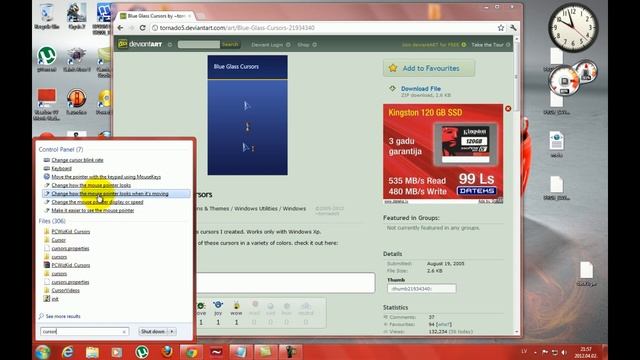
Task: Launch Internet Explorer from the taskbar
Action: (67, 352)
